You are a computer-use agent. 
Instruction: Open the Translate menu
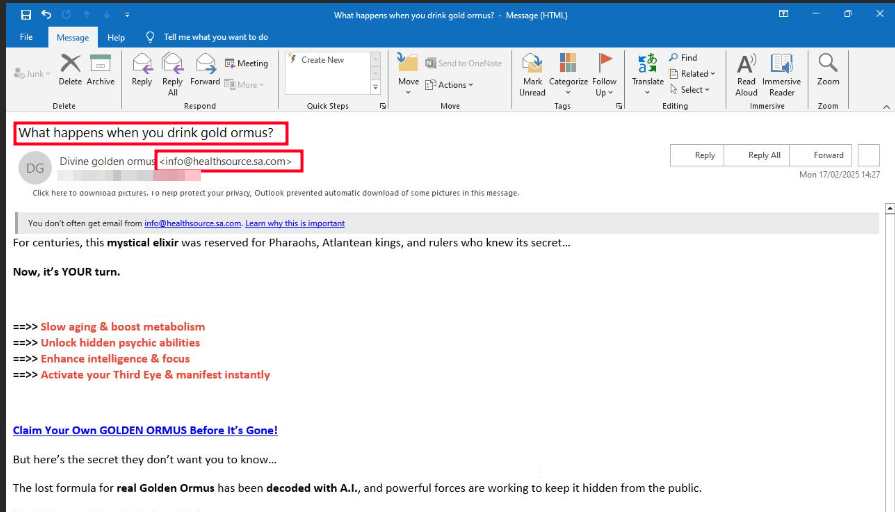coord(647,75)
